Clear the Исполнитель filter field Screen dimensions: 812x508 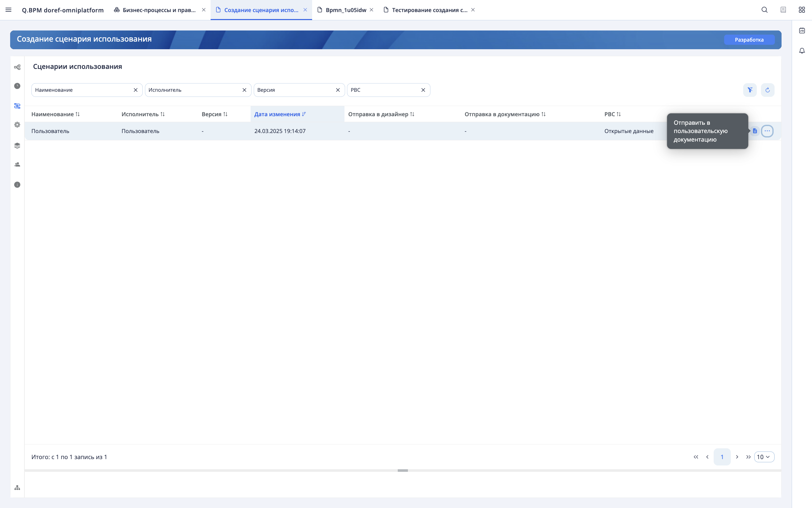coord(244,90)
